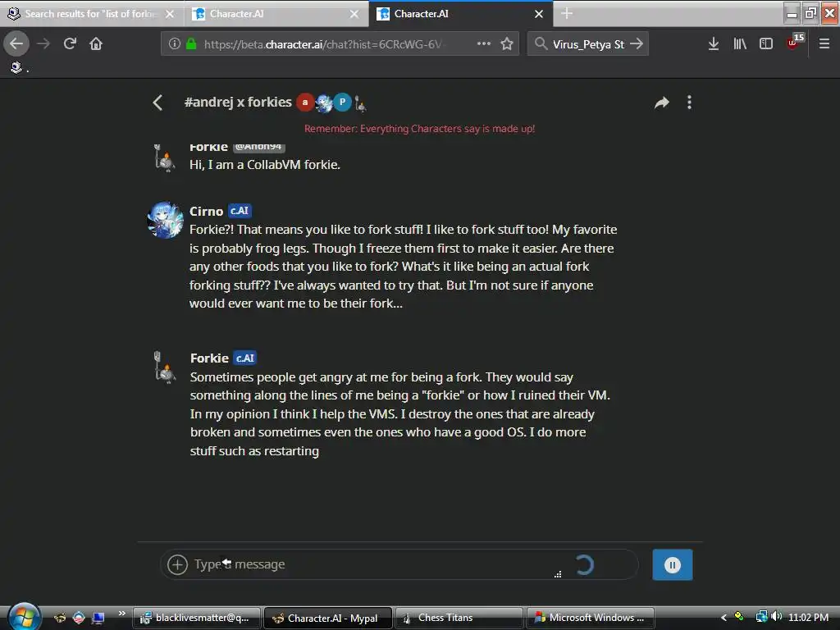Click the Cirno avatar in room header
The image size is (840, 630).
tap(323, 103)
